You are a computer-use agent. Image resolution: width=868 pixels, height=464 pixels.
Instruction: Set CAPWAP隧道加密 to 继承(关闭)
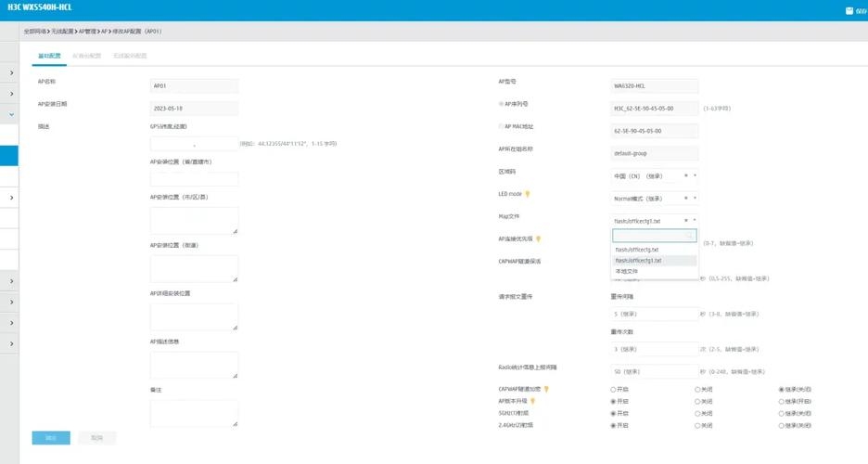(781, 389)
